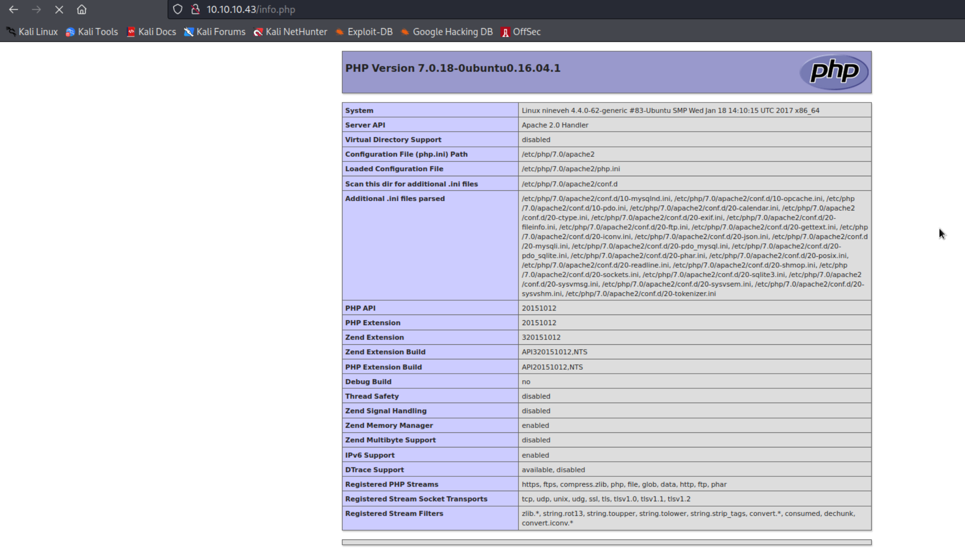This screenshot has height=560, width=965.
Task: Select the '/etc/php/7.0/apache2' path value
Action: 558,154
